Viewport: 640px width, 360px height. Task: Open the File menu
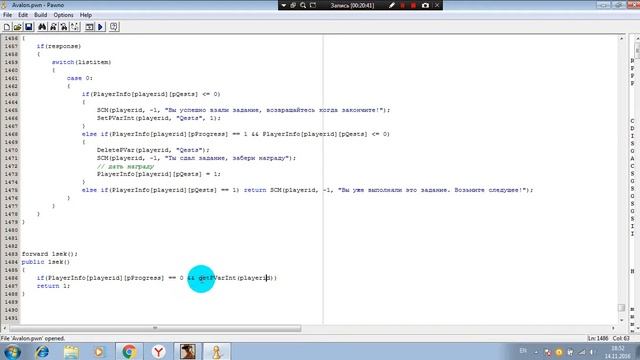point(7,15)
